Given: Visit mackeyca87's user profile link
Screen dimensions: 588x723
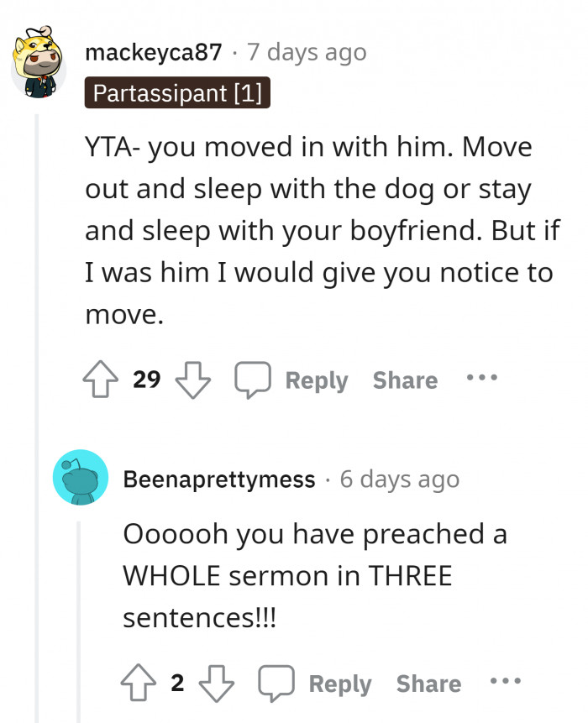Looking at the screenshot, I should [x=154, y=53].
